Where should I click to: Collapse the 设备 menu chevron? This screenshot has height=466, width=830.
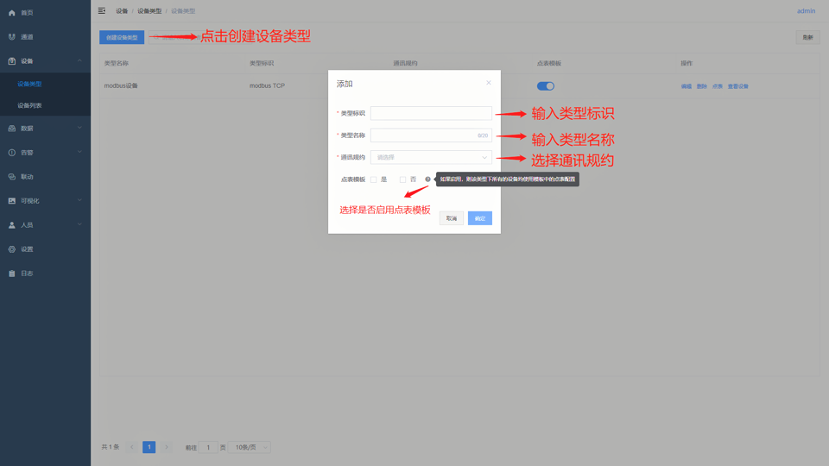(80, 61)
